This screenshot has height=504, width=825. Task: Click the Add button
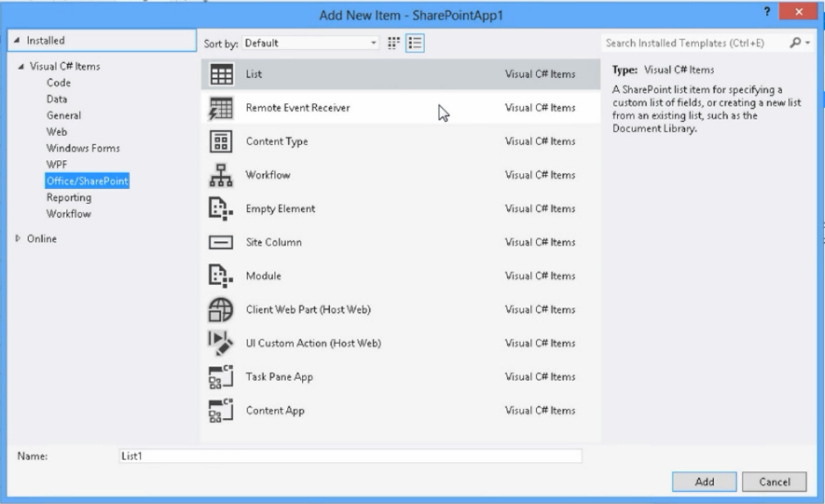point(704,482)
